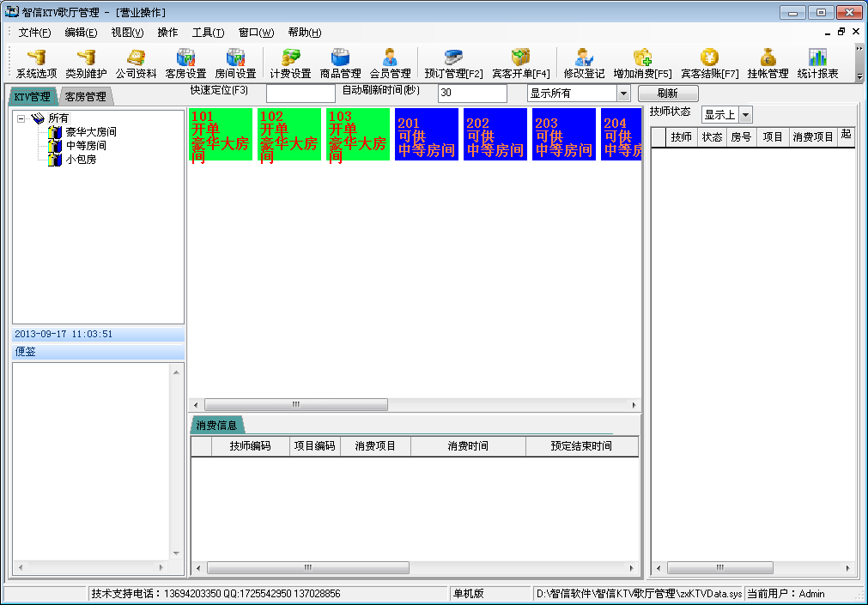
Task: Open 操作 menu
Action: [x=167, y=33]
